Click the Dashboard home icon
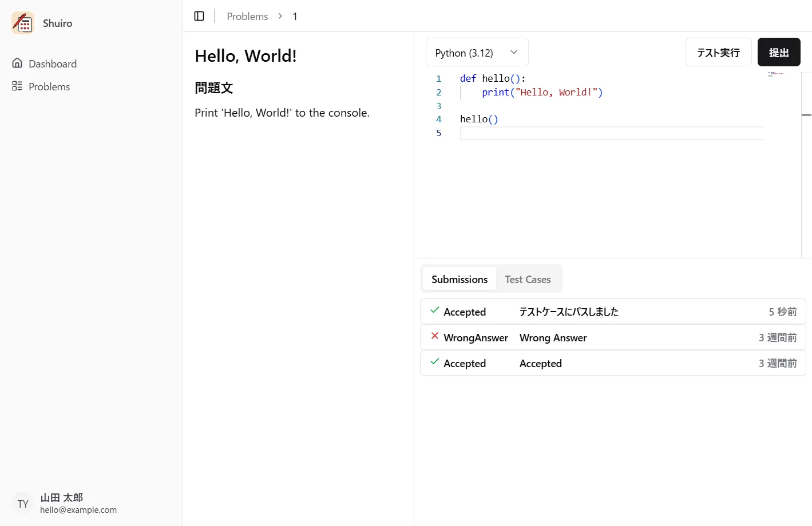 coord(17,63)
